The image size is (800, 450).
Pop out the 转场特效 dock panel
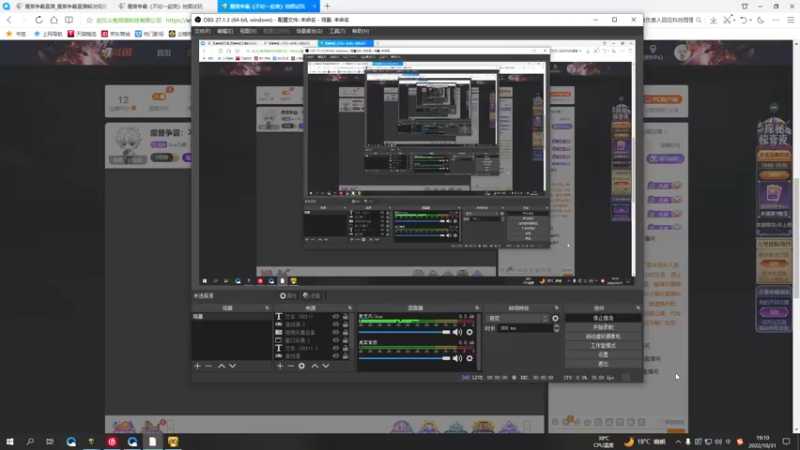pos(556,308)
